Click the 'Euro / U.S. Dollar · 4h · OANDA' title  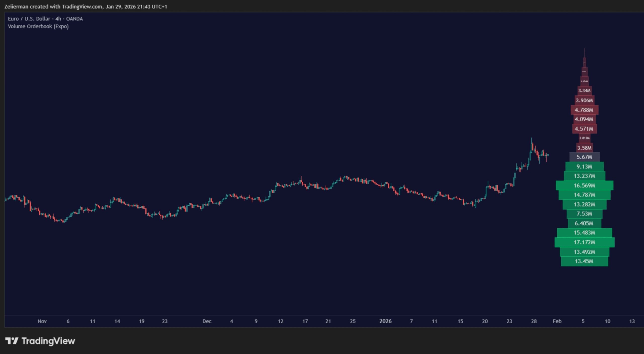(x=45, y=19)
